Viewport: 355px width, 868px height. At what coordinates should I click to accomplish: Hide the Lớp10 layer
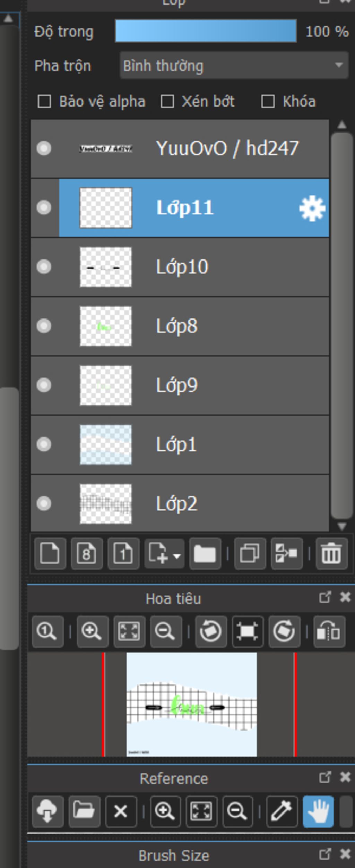tap(44, 267)
